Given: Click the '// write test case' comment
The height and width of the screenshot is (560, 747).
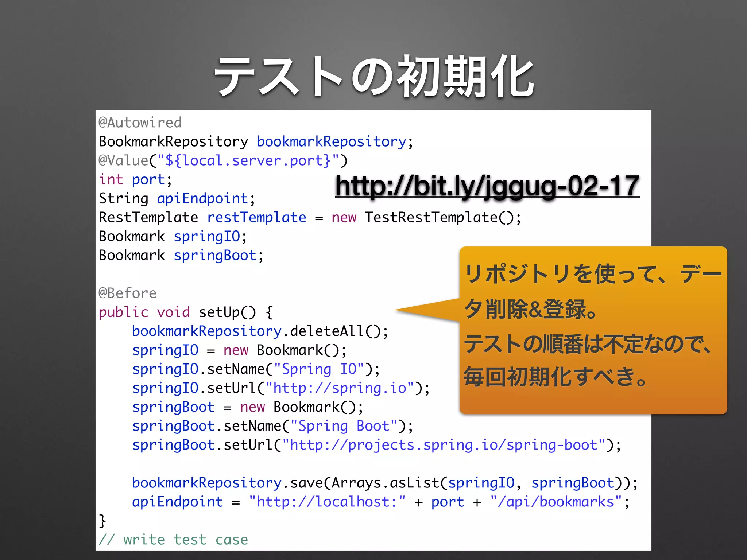Looking at the screenshot, I should [x=173, y=540].
